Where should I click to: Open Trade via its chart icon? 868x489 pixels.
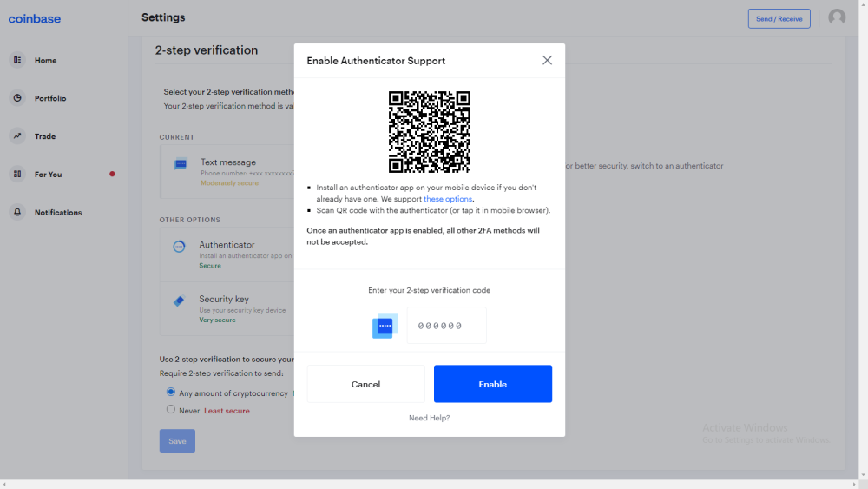click(17, 135)
